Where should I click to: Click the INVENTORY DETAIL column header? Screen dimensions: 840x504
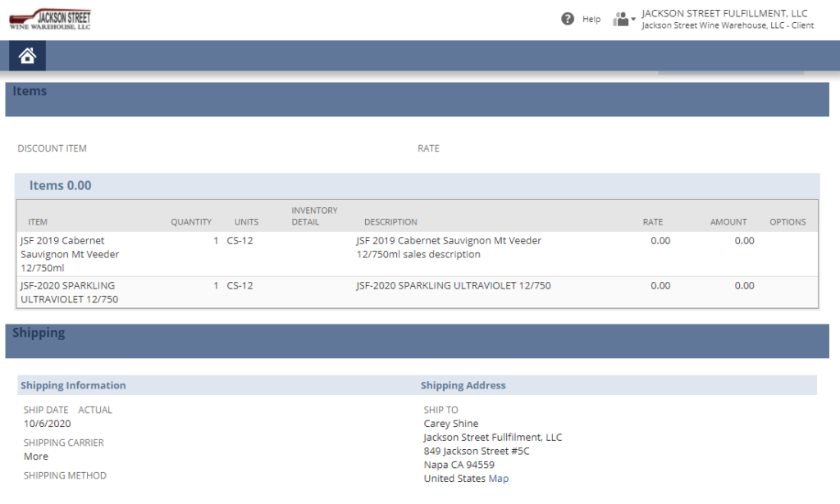click(x=314, y=216)
